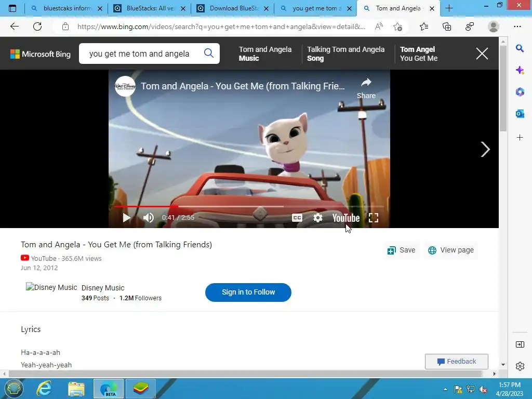Screen dimensions: 532x399
Task: Open Edge Settings and more menu
Action: pyautogui.click(x=517, y=26)
